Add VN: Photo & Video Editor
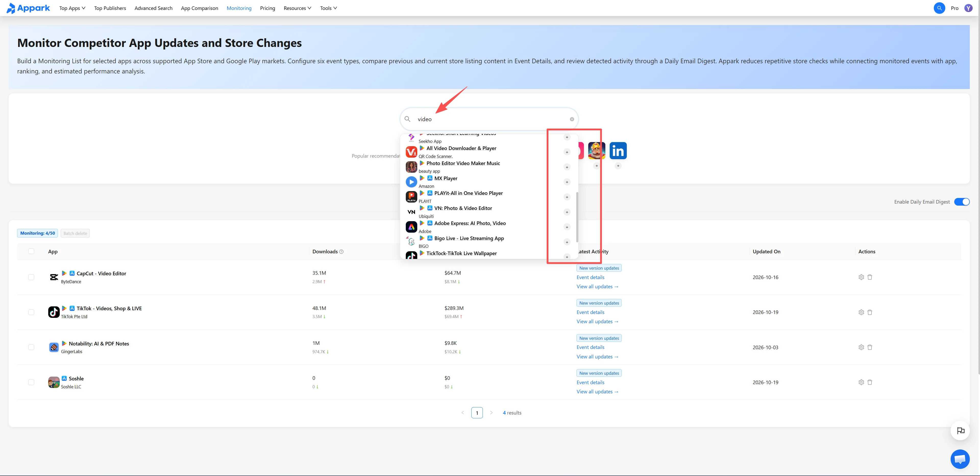Image resolution: width=980 pixels, height=476 pixels. point(567,212)
